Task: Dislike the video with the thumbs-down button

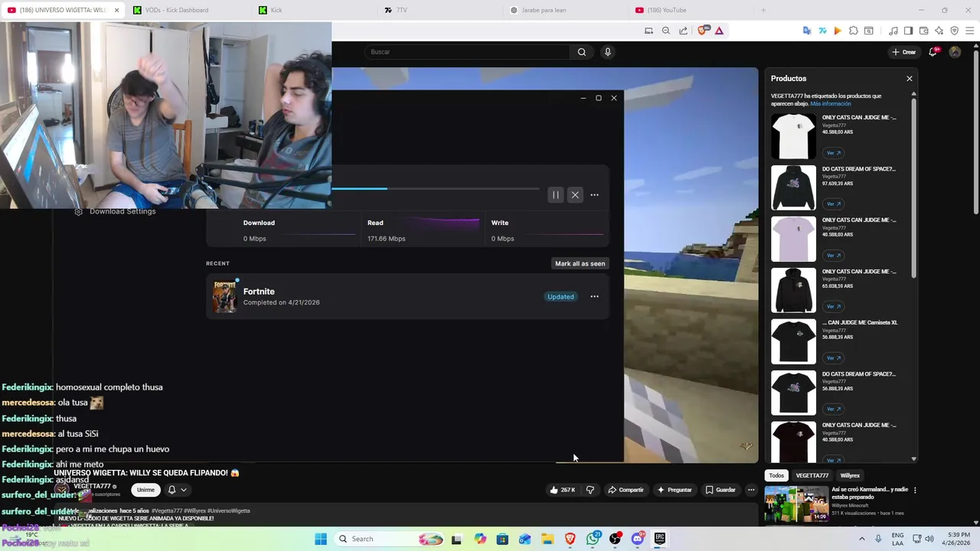Action: 590,490
